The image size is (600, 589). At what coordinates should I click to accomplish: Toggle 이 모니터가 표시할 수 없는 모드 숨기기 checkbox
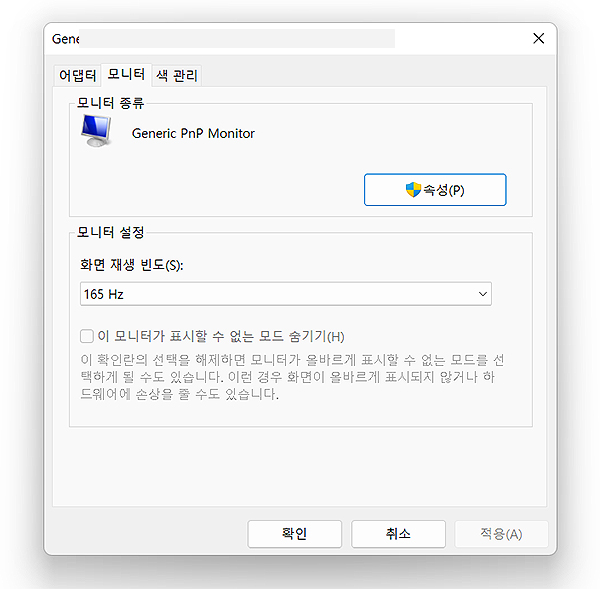pos(87,336)
